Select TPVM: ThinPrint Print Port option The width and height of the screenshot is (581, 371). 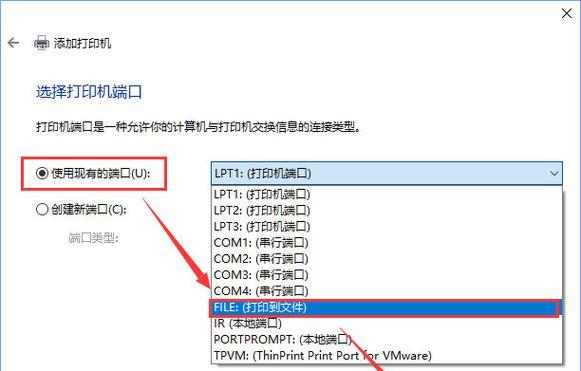[387, 355]
